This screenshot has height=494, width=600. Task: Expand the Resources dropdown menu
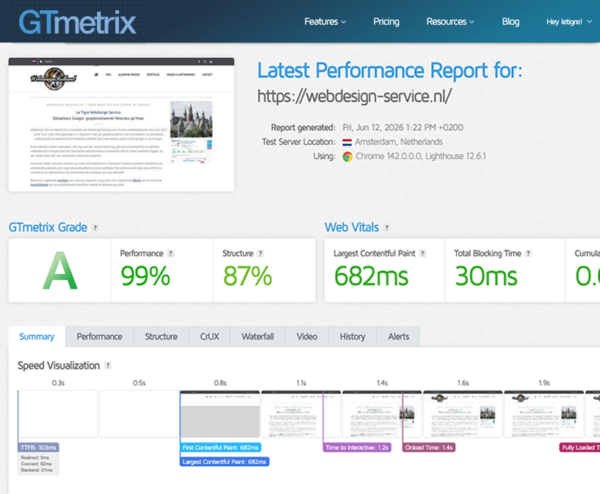pyautogui.click(x=450, y=22)
